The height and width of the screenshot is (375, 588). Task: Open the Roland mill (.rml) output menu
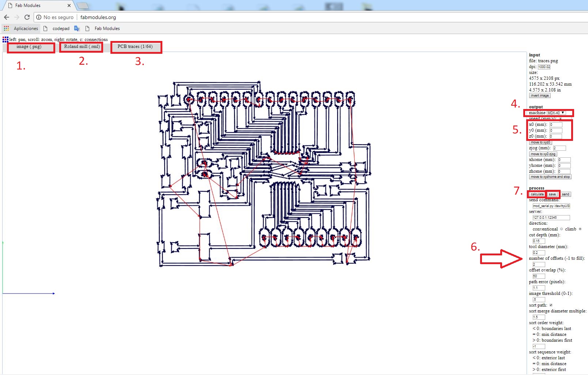tap(82, 47)
